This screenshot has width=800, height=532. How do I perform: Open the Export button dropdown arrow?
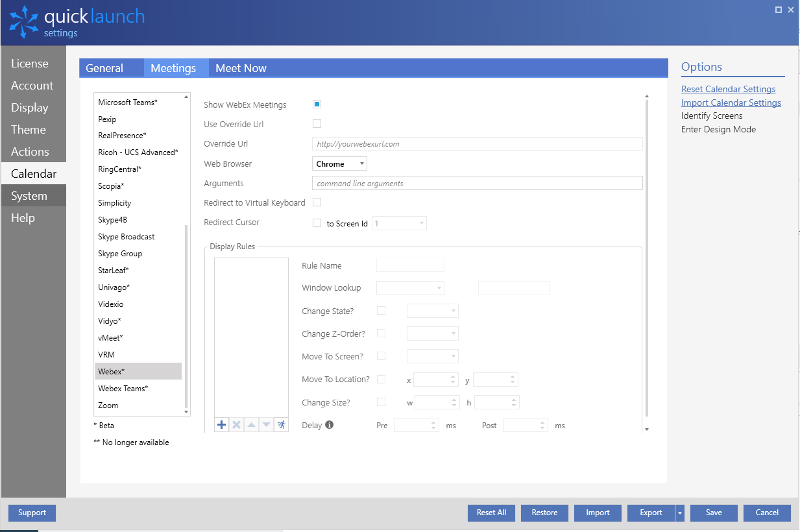click(x=680, y=513)
